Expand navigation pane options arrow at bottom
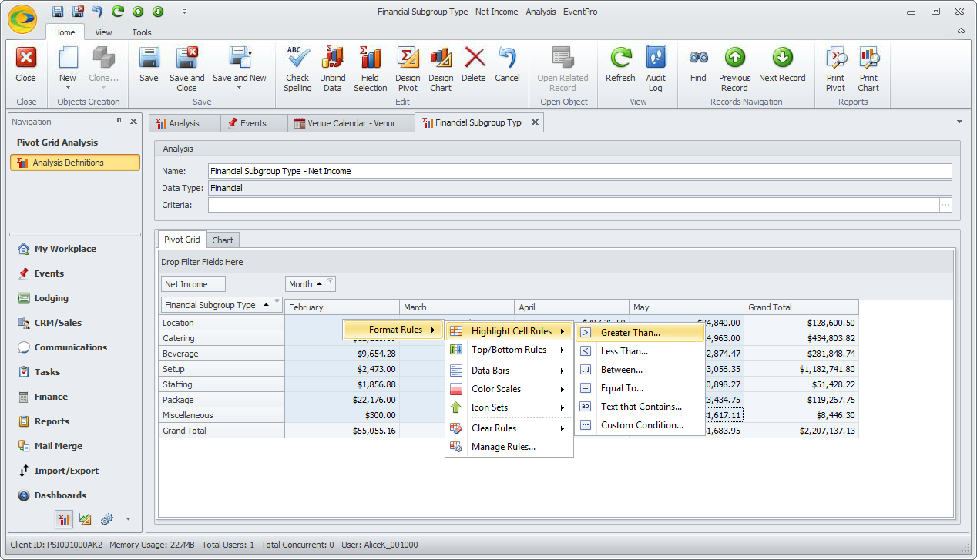This screenshot has height=560, width=977. pyautogui.click(x=128, y=518)
